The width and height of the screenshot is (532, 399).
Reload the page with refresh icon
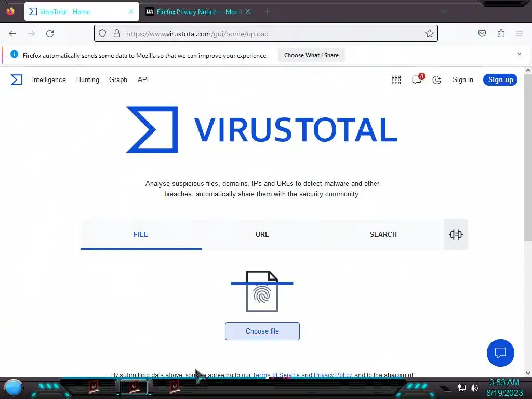click(50, 34)
